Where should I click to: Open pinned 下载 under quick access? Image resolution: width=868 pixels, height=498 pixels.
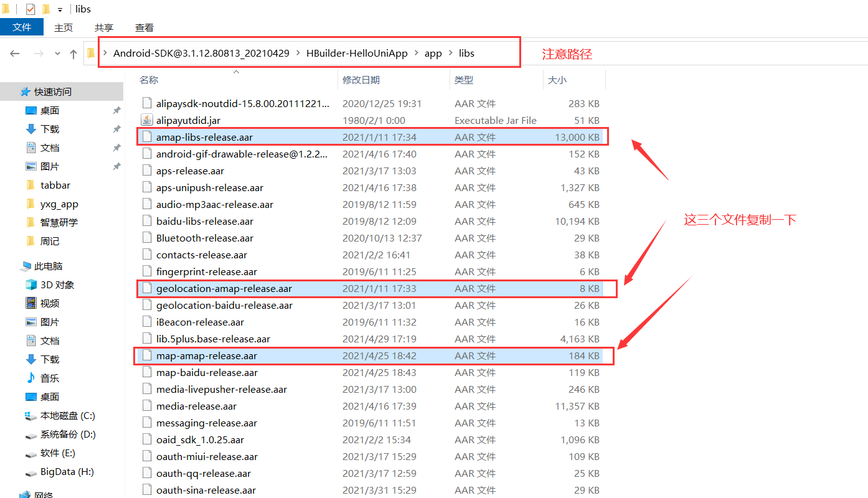pos(50,129)
